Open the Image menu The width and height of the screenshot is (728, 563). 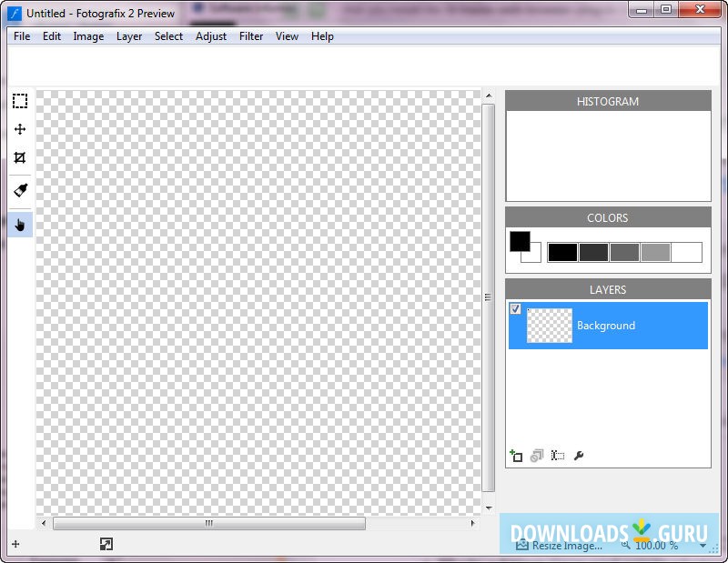88,36
